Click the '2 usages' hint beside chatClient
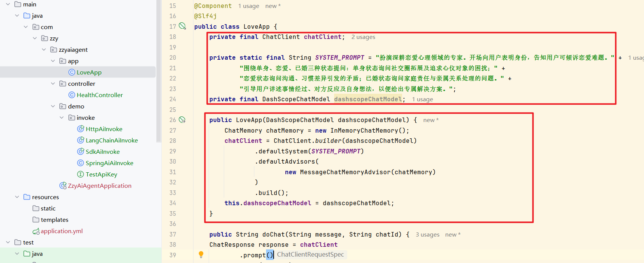Screen dimensions: 644x263 click(363, 37)
